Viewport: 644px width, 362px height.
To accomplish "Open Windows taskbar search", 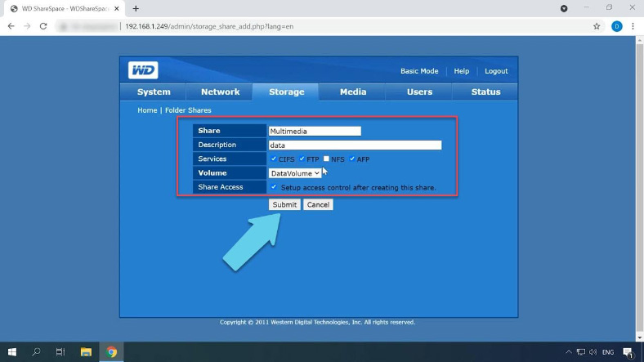I will 36,351.
